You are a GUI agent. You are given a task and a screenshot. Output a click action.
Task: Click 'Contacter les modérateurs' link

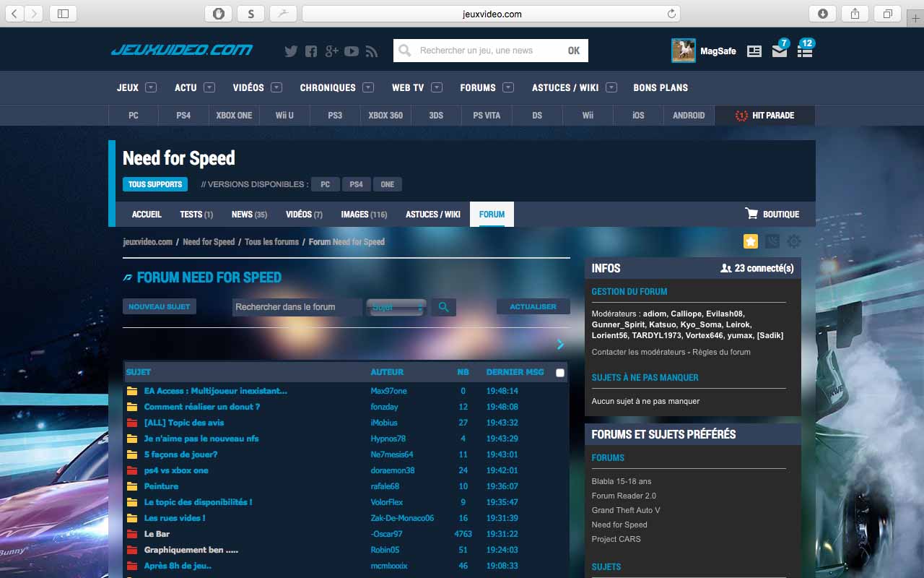point(638,352)
